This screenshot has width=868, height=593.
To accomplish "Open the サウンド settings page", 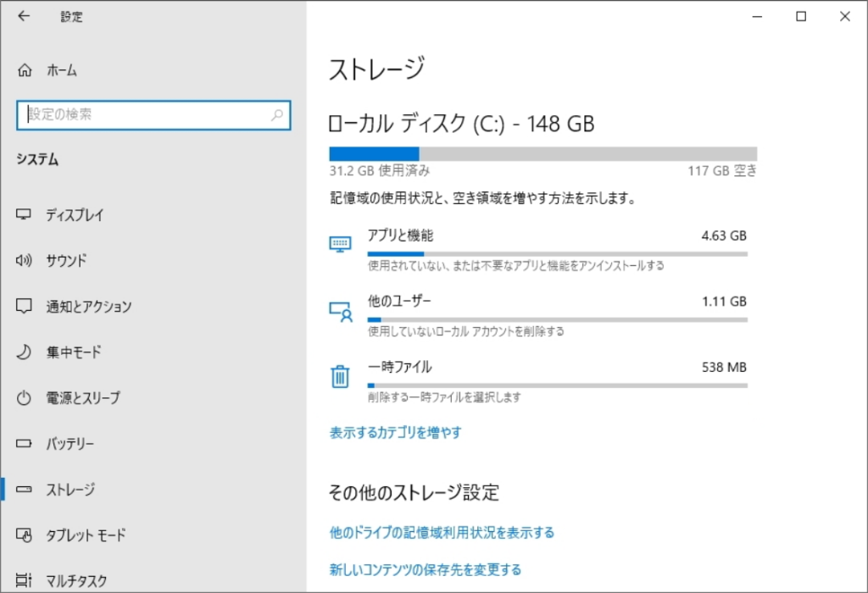I will click(66, 260).
